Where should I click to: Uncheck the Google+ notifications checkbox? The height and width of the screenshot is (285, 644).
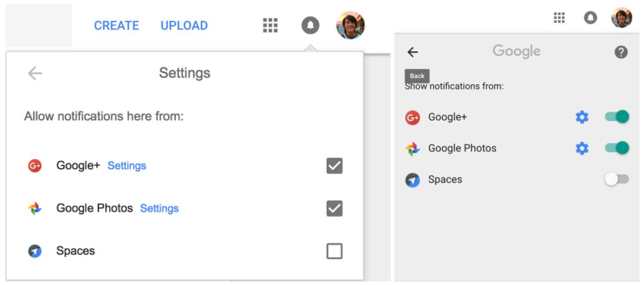(334, 166)
